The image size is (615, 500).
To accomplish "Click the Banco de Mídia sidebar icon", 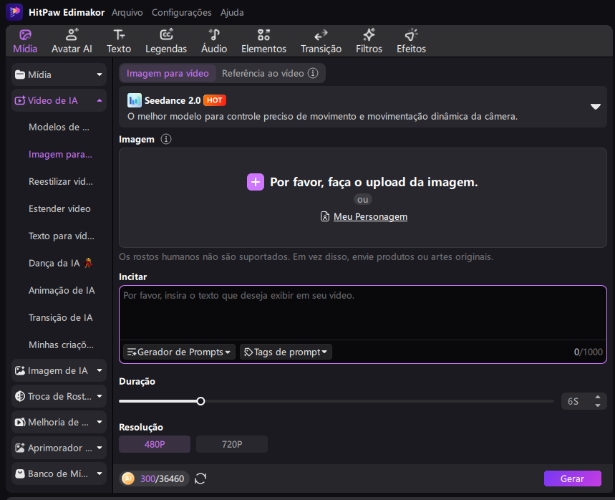I will (20, 474).
